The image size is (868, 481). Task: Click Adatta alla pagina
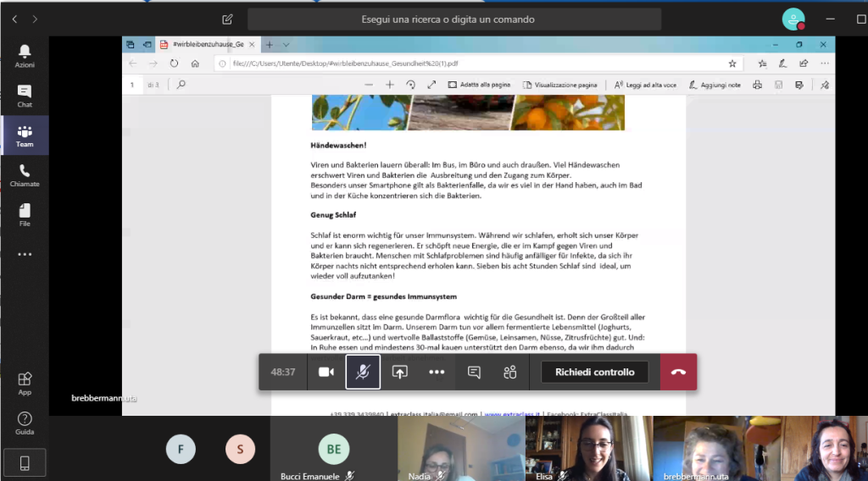(x=480, y=85)
